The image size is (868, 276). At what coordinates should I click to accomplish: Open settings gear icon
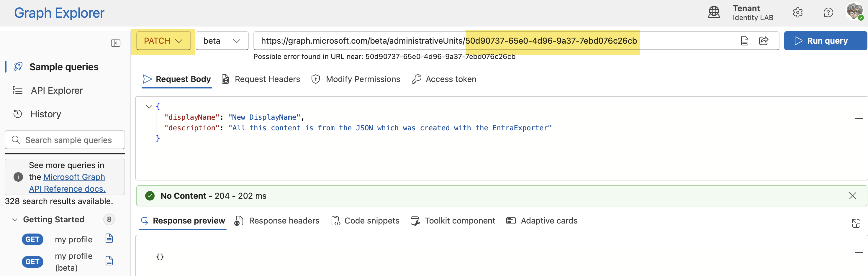click(x=797, y=13)
